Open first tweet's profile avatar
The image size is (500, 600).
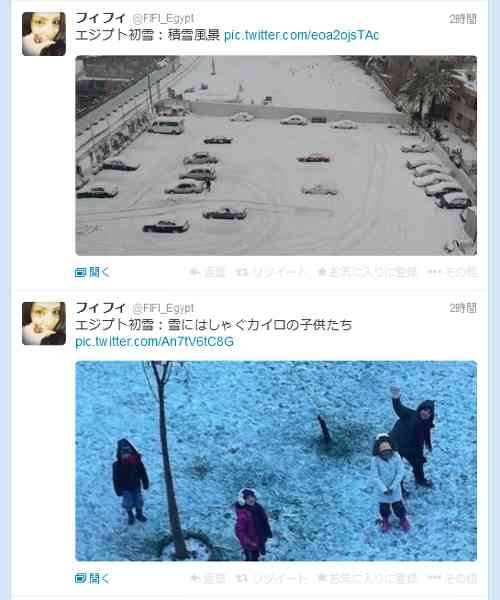pyautogui.click(x=44, y=34)
